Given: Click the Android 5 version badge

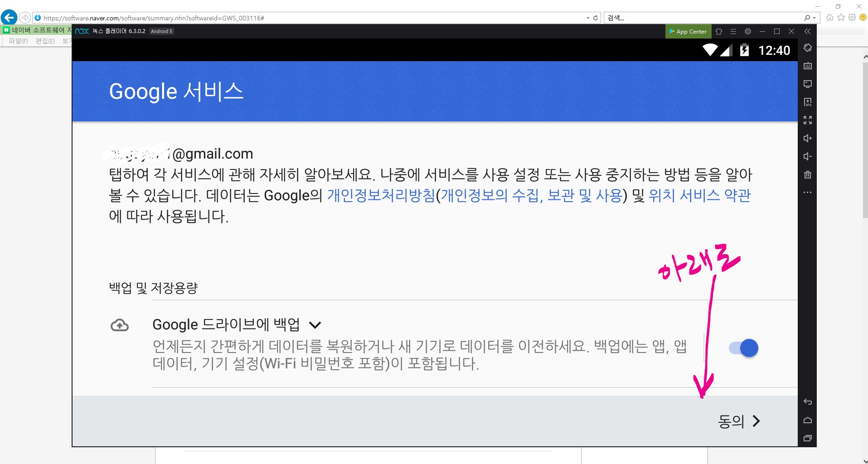Looking at the screenshot, I should [162, 31].
